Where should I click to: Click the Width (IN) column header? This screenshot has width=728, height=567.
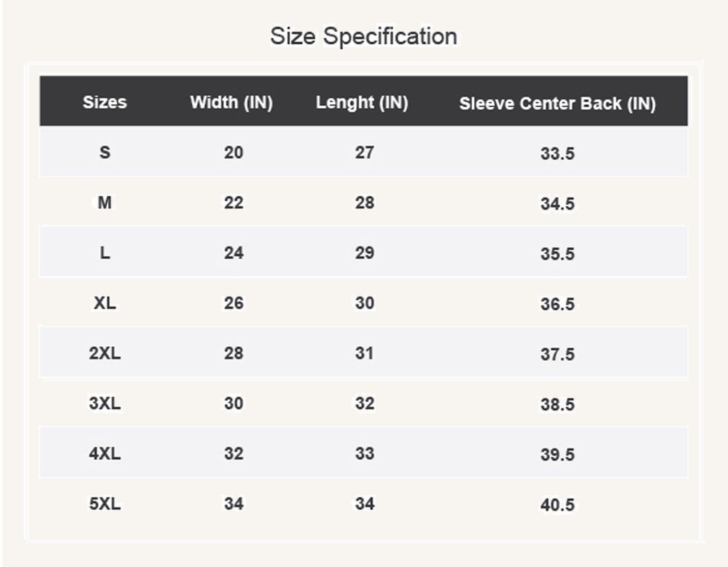tap(231, 102)
